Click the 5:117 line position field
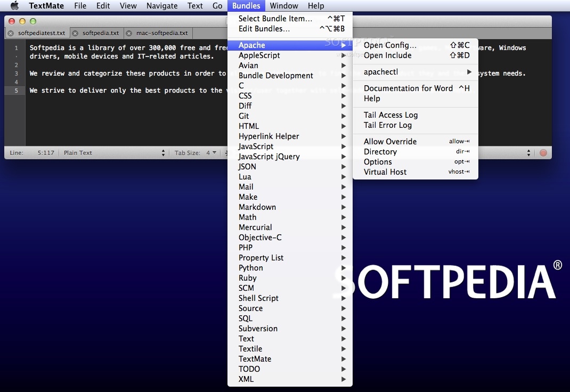This screenshot has height=392, width=570. [46, 153]
